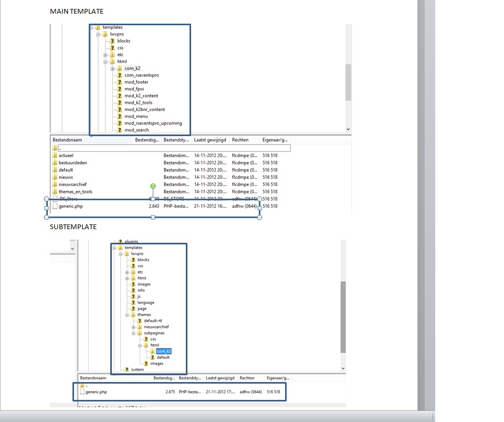Click the mod_search question-mark icon
The image size is (504, 422).
tap(120, 130)
